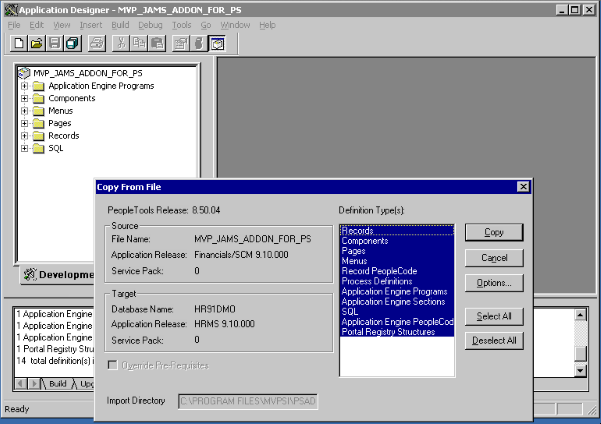The image size is (601, 424).
Task: Open the Window menu
Action: point(235,25)
